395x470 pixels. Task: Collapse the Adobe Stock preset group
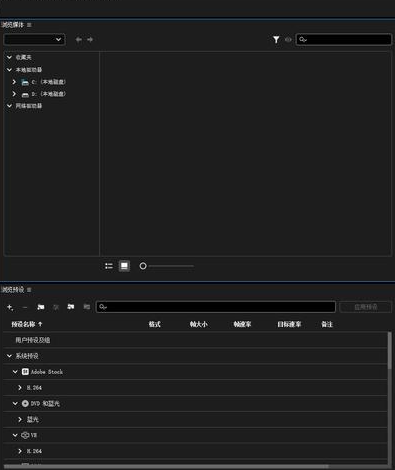[15, 372]
